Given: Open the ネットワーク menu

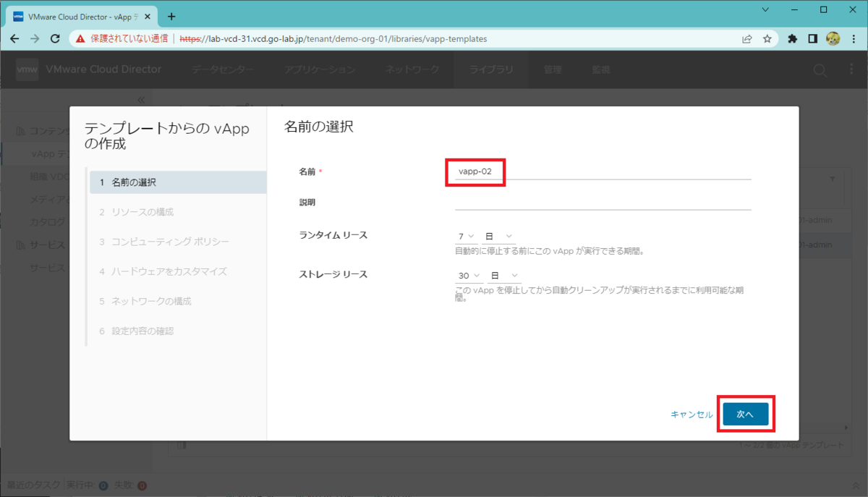Looking at the screenshot, I should point(412,69).
